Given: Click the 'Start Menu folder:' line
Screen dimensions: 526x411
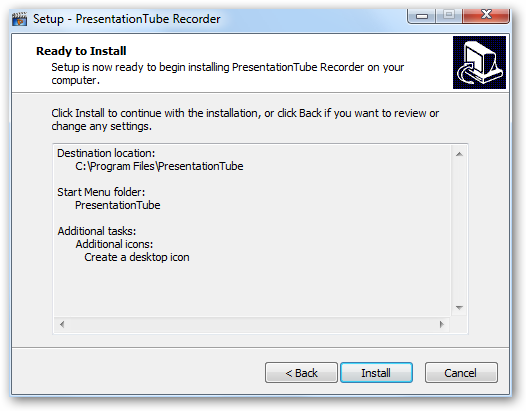Looking at the screenshot, I should pos(101,192).
